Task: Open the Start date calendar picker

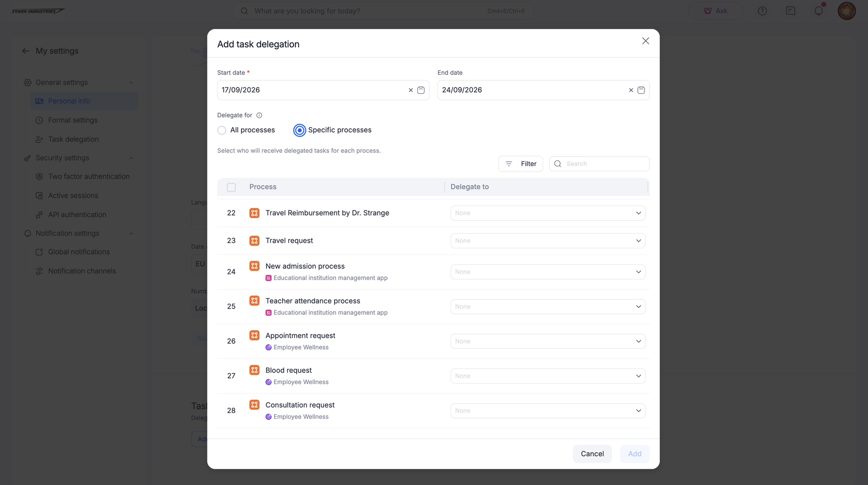Action: pyautogui.click(x=421, y=90)
